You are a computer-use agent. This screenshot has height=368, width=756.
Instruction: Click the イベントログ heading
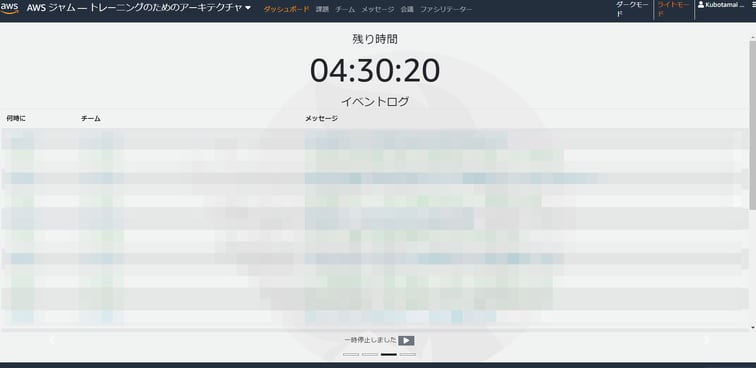[375, 101]
